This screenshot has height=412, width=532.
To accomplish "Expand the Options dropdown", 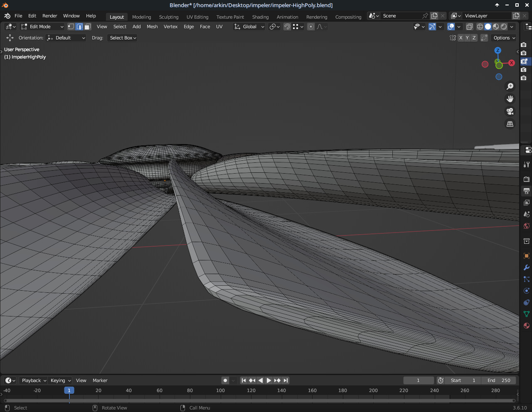I will [504, 38].
